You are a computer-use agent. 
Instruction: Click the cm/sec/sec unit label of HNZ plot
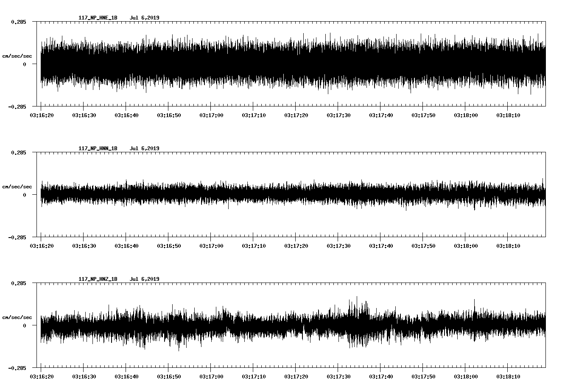click(x=17, y=317)
